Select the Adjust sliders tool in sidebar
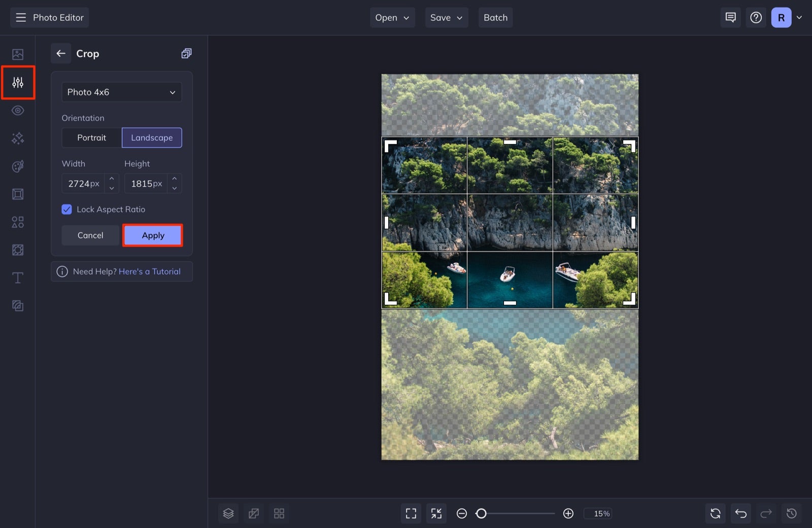 coord(18,82)
